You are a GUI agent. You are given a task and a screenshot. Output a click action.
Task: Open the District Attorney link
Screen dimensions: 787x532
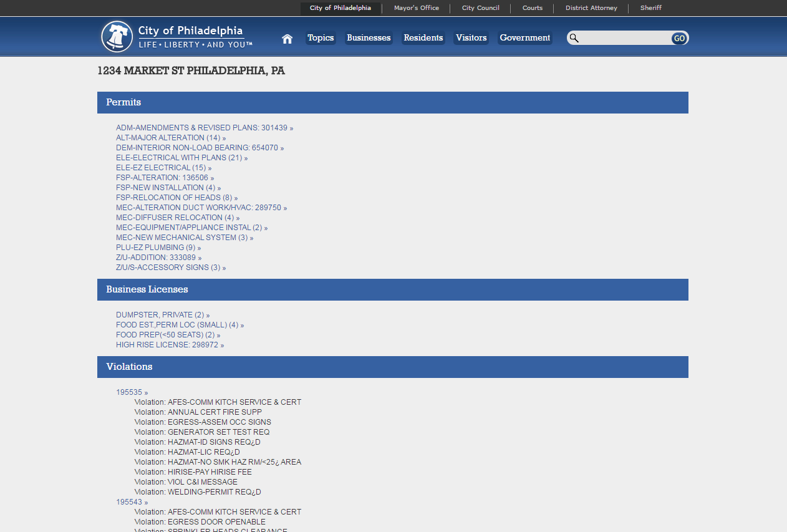click(x=591, y=8)
